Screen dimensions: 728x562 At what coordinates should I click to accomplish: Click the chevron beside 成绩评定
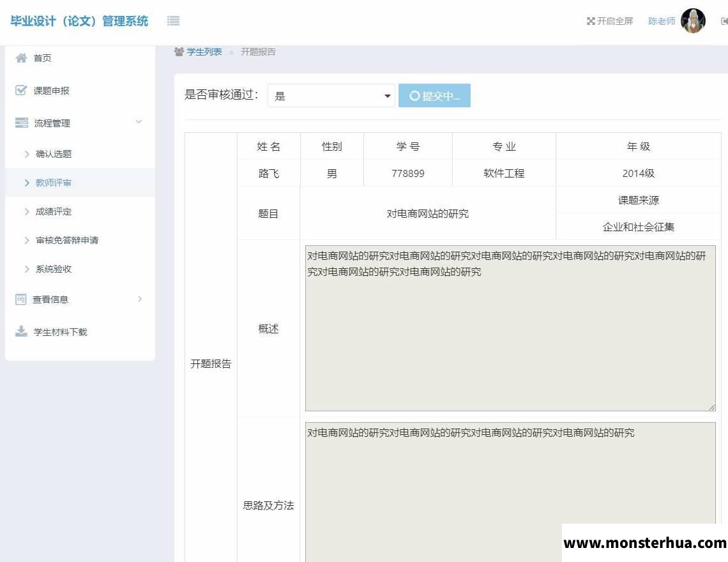pos(27,212)
